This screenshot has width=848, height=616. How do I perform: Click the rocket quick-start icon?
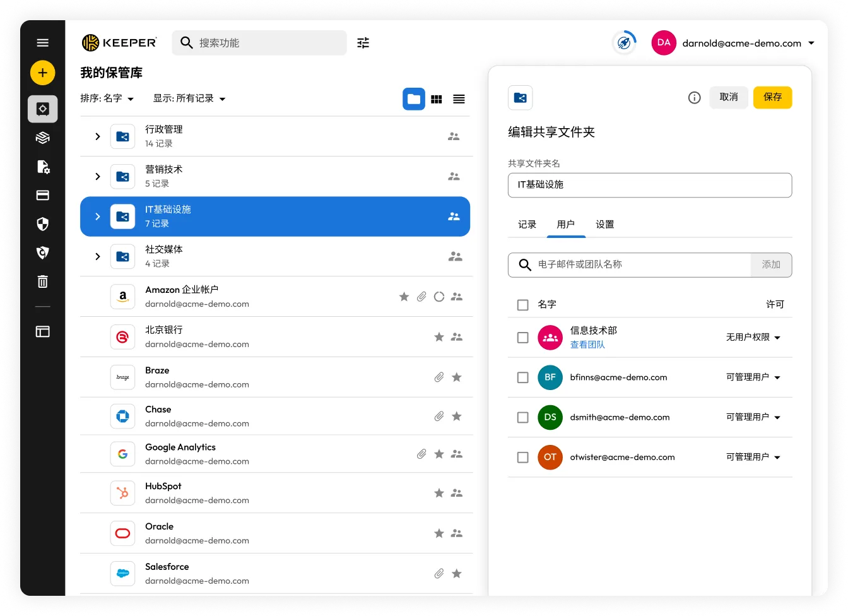(x=624, y=43)
